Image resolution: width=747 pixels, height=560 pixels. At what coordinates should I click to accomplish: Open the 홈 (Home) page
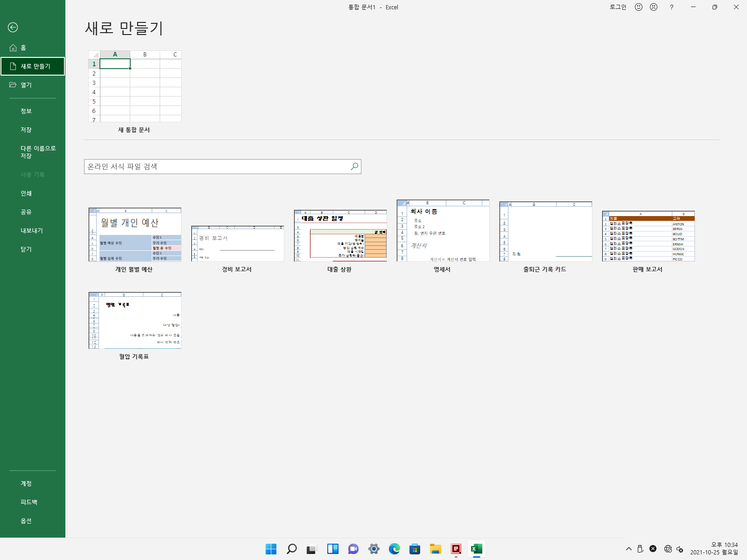[33, 48]
